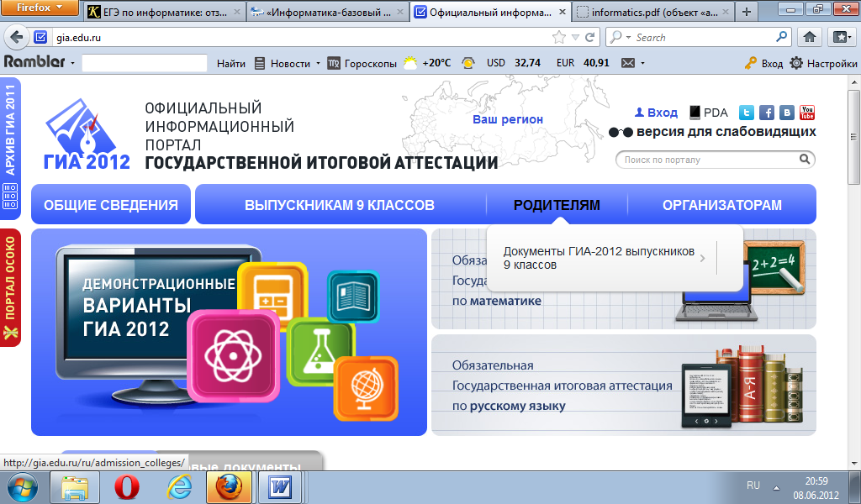Click the orange globe subject icon
Image resolution: width=861 pixels, height=504 pixels.
pos(366,388)
